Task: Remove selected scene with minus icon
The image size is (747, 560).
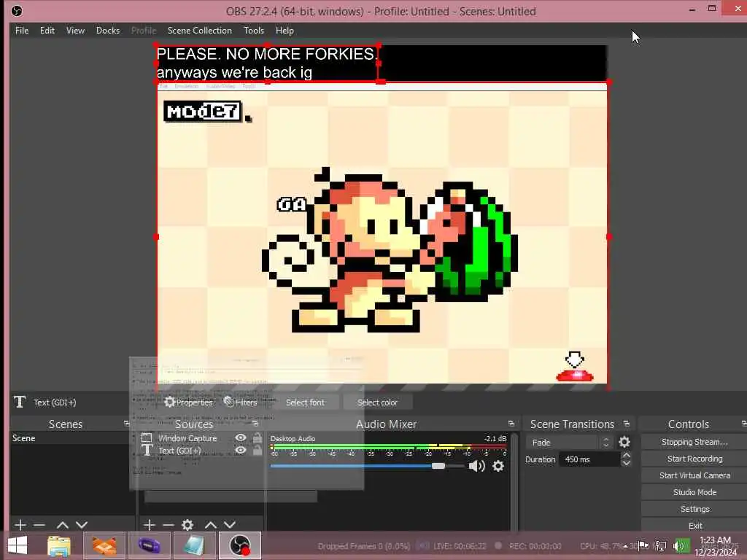Action: pyautogui.click(x=39, y=525)
